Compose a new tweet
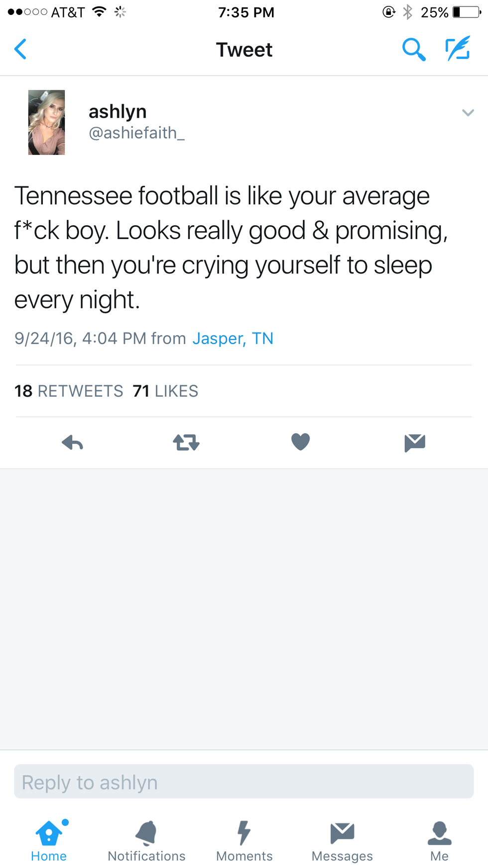The image size is (488, 868). (458, 49)
